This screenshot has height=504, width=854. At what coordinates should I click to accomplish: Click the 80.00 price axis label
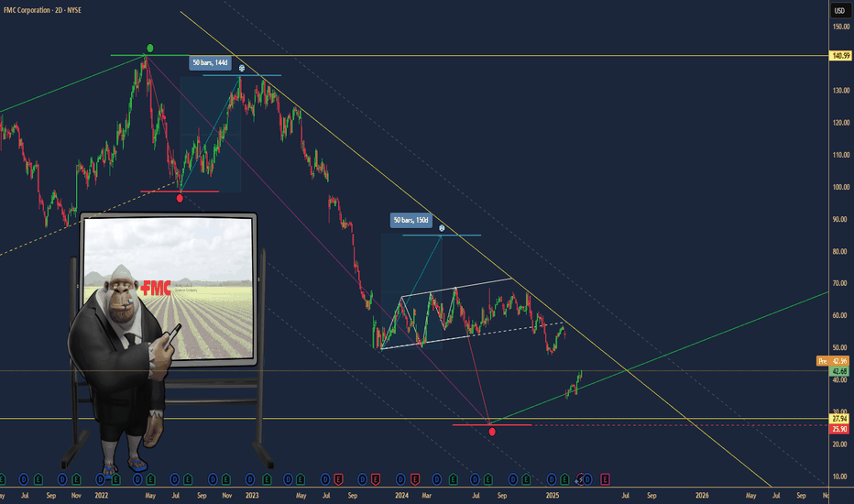point(841,251)
